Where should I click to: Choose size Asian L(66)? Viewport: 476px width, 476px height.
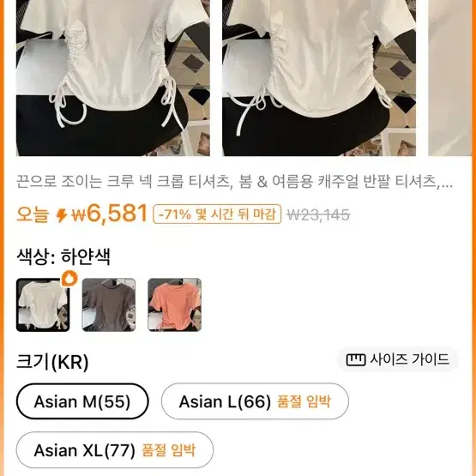coord(255,401)
